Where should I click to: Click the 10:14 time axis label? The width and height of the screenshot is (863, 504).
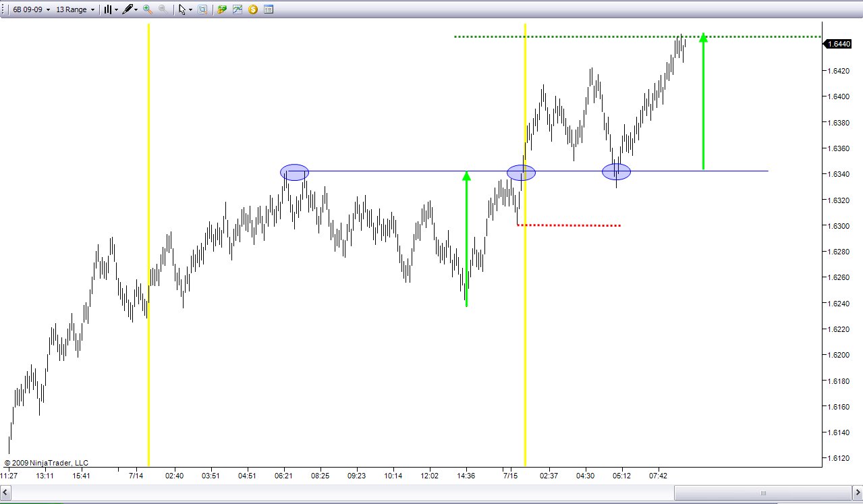[x=393, y=476]
